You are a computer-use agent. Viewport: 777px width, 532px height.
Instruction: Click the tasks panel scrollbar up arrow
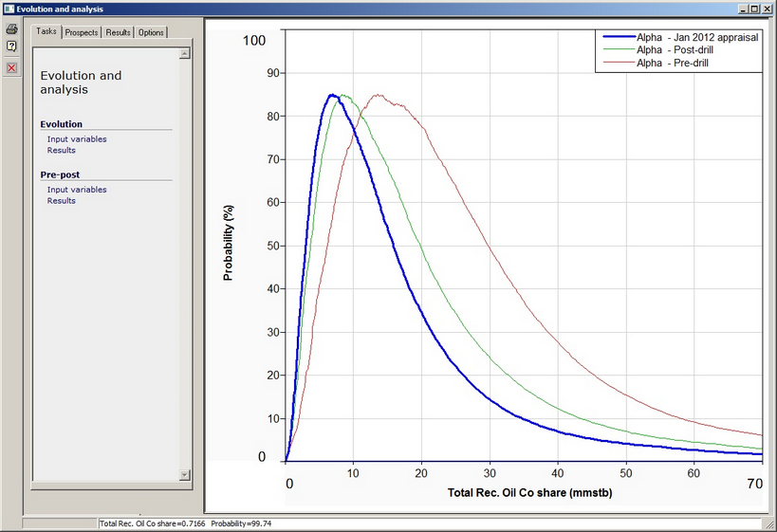tap(185, 46)
